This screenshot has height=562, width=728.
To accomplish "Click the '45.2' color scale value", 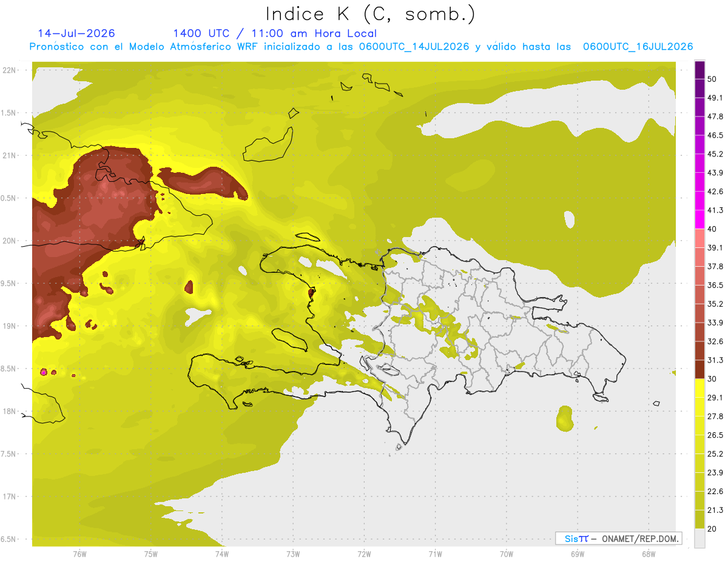I will click(x=715, y=154).
